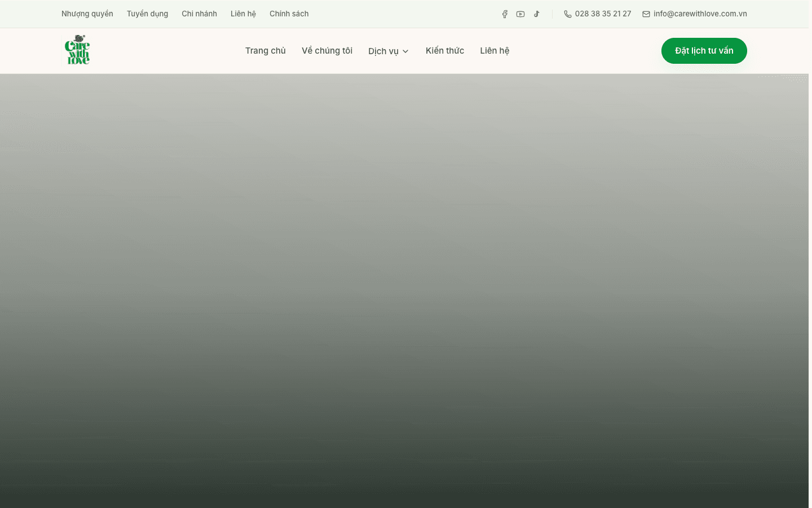
Task: Open Liên hệ in main navigation
Action: [495, 51]
